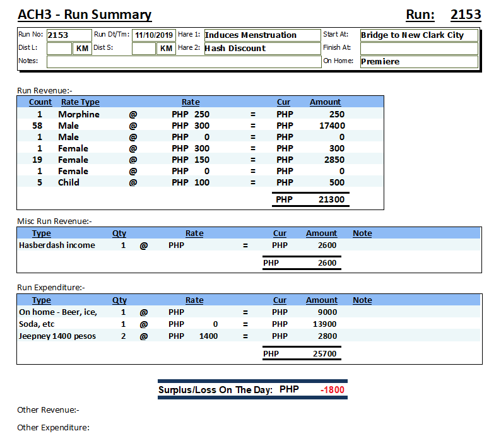Click the Rate Type column header
Viewport: 501px width, 448px height.
[80, 102]
